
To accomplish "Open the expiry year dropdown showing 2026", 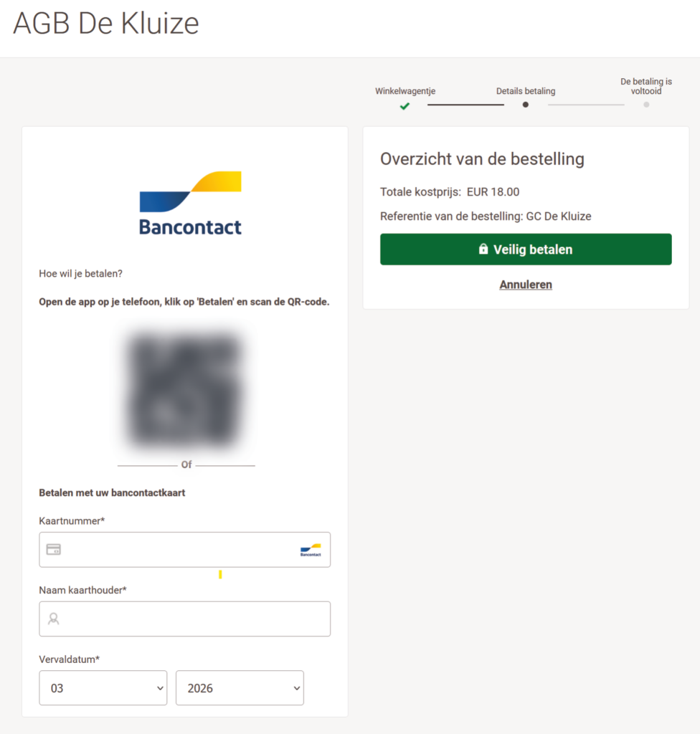I will 240,688.
